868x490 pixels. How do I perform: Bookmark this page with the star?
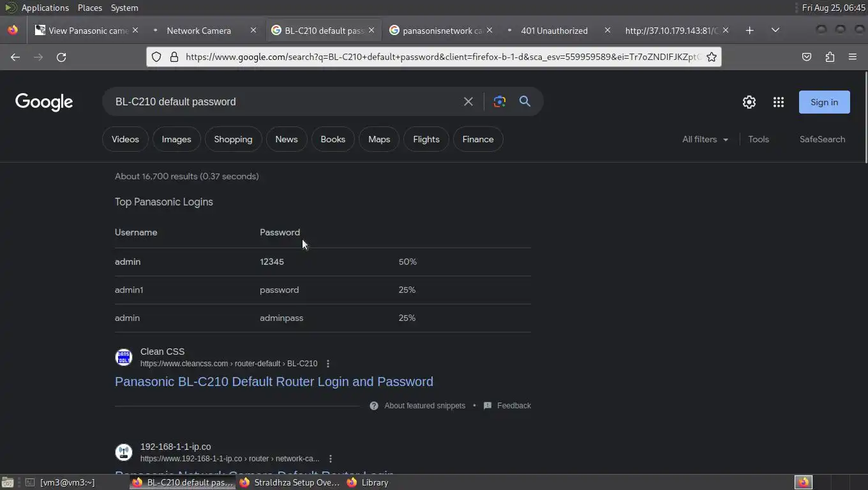click(711, 57)
